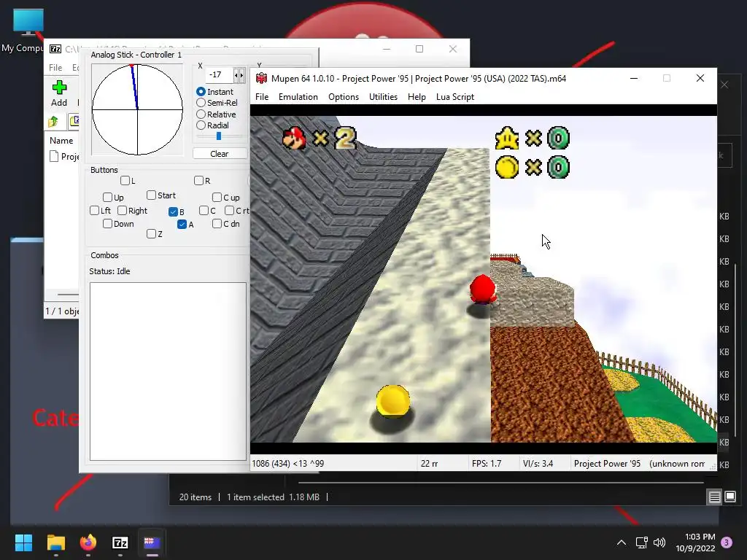Show hidden system tray icons
747x560 pixels.
(622, 542)
